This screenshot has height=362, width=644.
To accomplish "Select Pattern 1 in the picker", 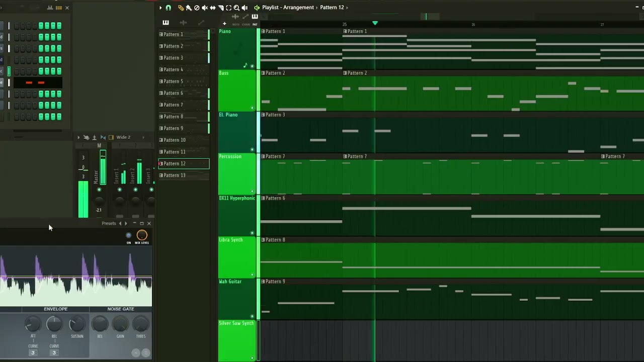I will point(184,34).
